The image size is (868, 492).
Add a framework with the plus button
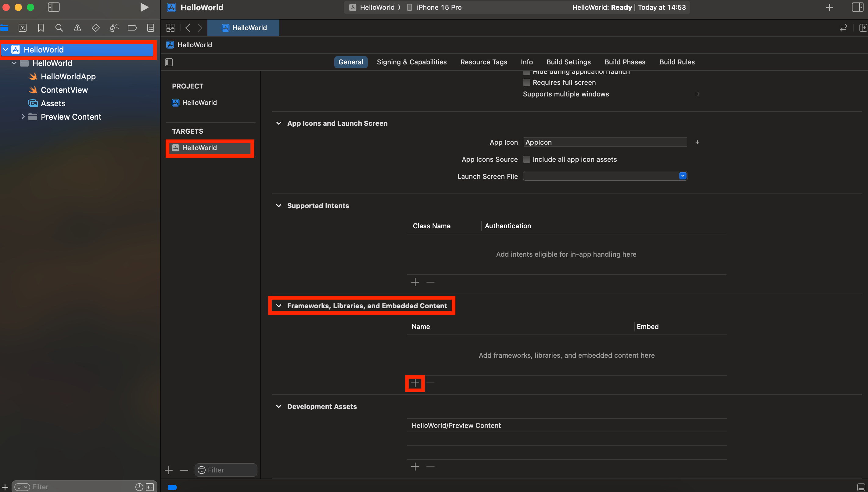coord(415,383)
